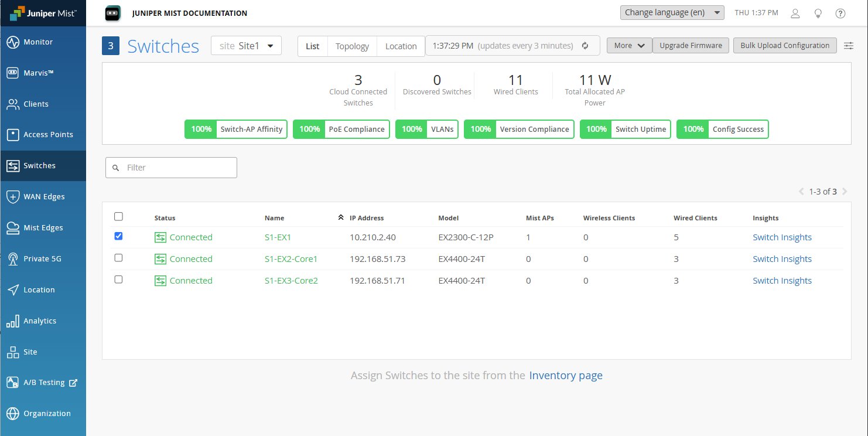Open the More actions dropdown
This screenshot has width=868, height=436.
[629, 46]
